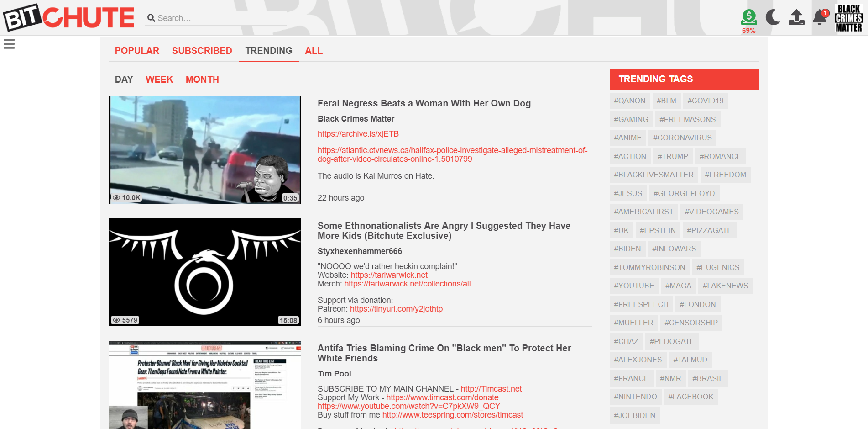
Task: Click the search magnifier icon
Action: click(152, 18)
